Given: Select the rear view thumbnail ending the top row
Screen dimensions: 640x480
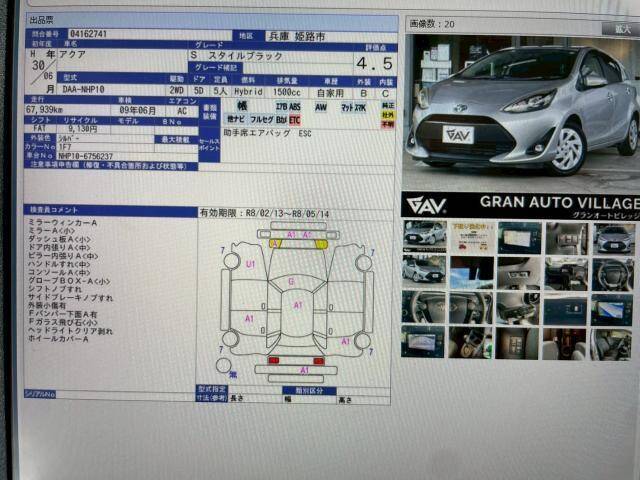Looking at the screenshot, I should pyautogui.click(x=614, y=237).
